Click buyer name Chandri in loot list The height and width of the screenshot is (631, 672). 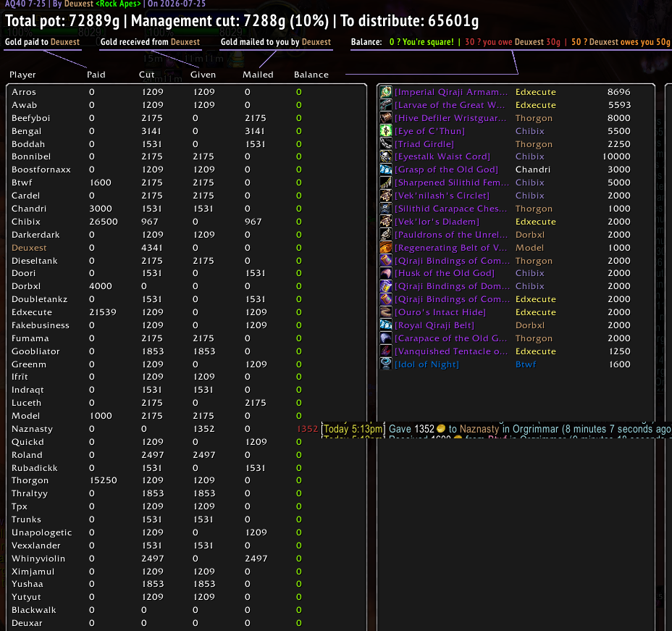(533, 170)
